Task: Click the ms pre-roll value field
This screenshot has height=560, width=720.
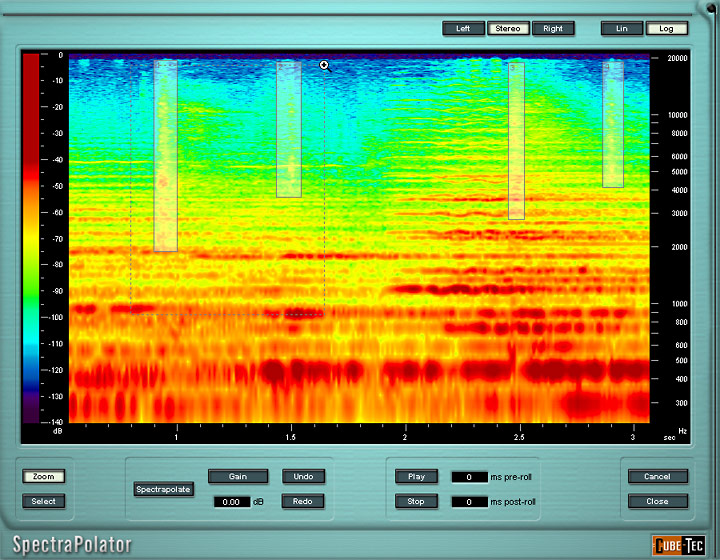Action: point(469,477)
